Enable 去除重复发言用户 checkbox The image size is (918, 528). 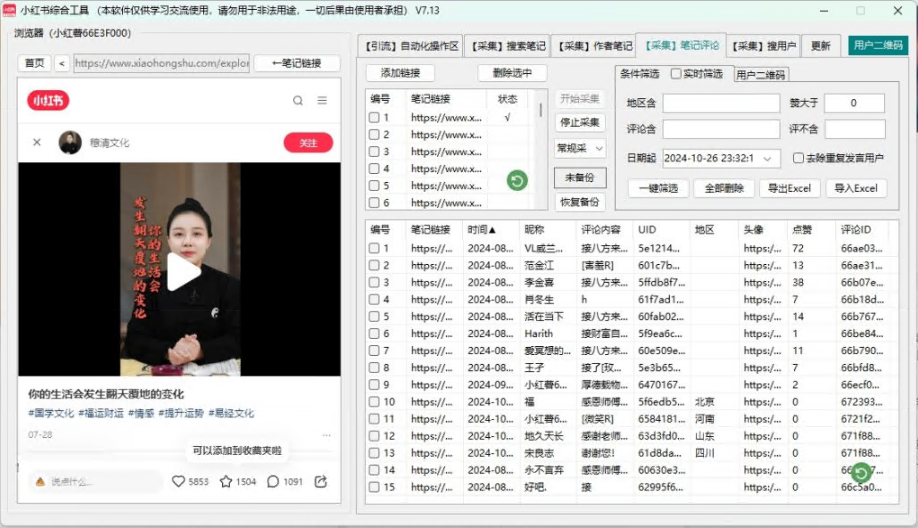(798, 158)
